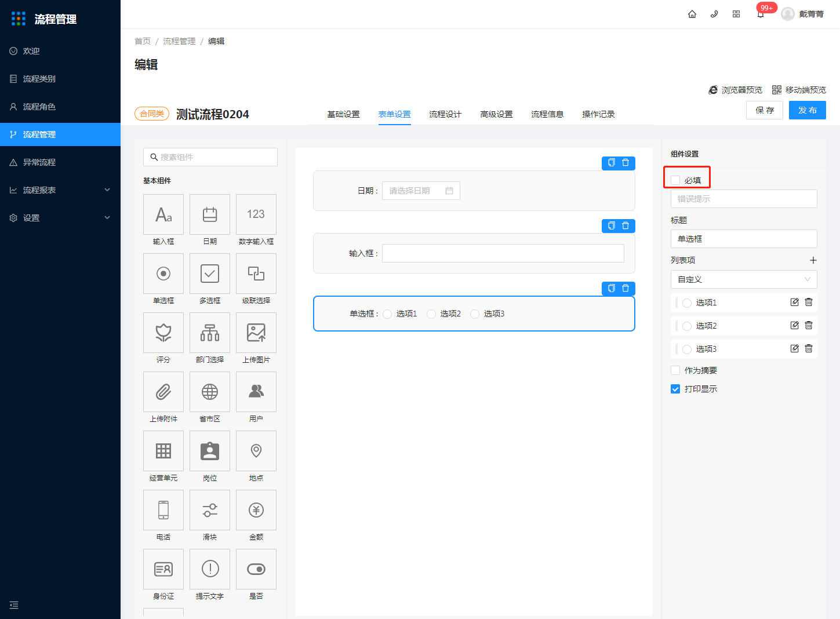Choose 选项1 radio in the form canvas

click(387, 314)
